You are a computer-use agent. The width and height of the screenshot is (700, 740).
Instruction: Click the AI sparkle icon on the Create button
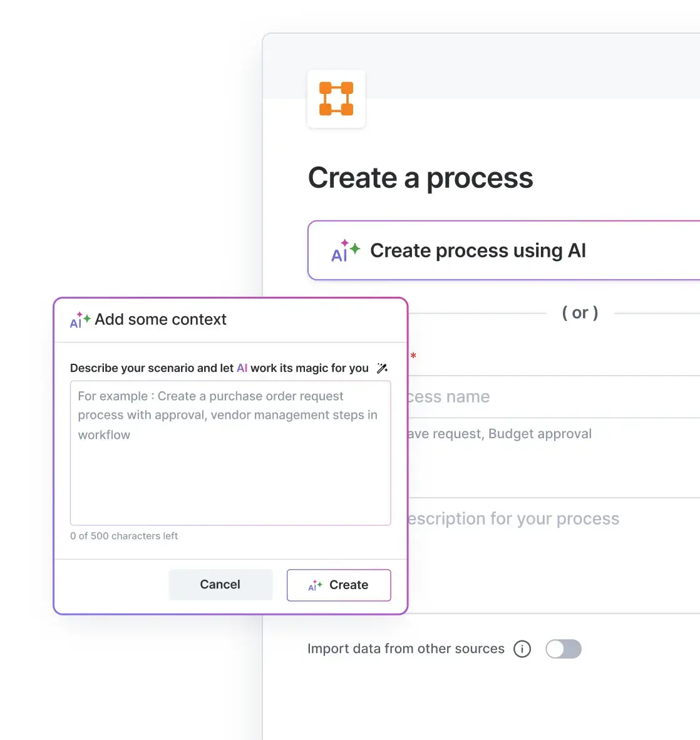[x=315, y=585]
